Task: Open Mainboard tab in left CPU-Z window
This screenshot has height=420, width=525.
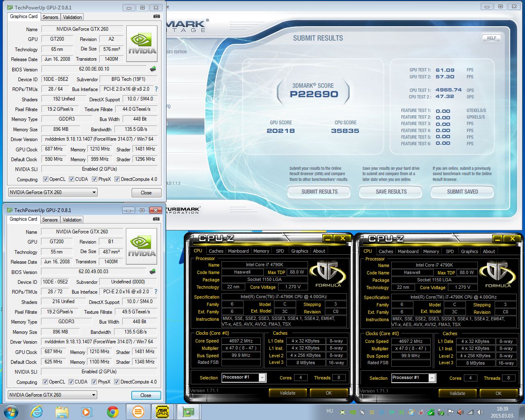Action: pos(238,251)
